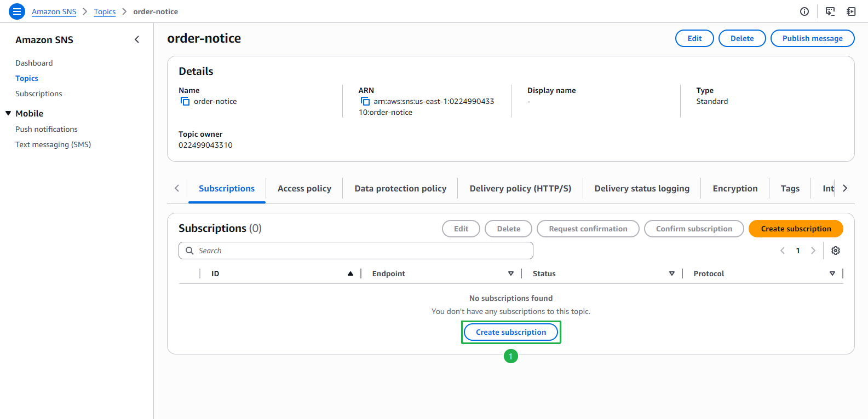
Task: Open the Delivery policy (HTTP/S) tab
Action: (520, 189)
